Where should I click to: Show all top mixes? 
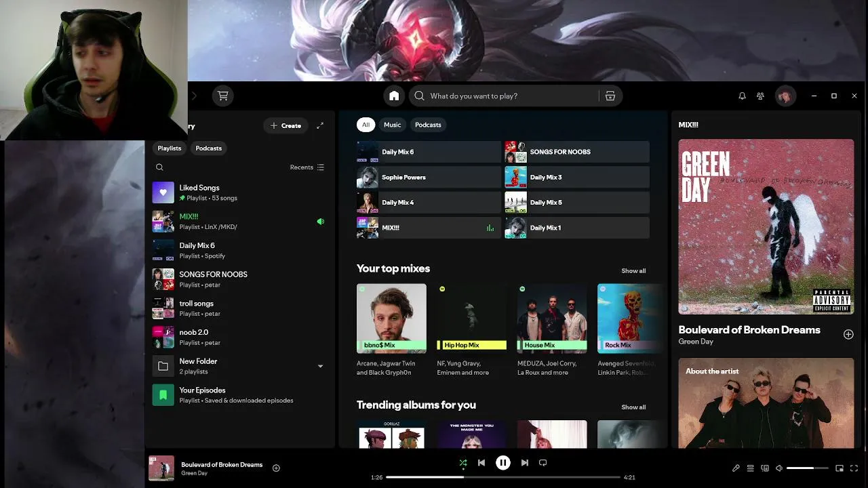coord(633,271)
